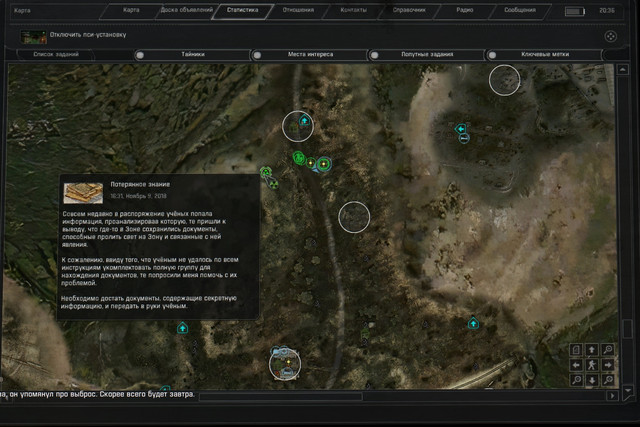Click the Список заданий button

coord(56,54)
